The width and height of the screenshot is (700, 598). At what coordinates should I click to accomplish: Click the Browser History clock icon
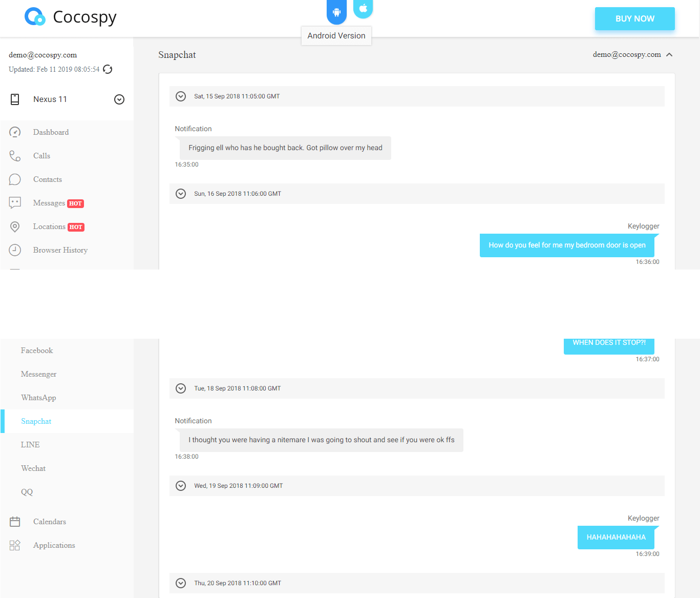(x=15, y=250)
